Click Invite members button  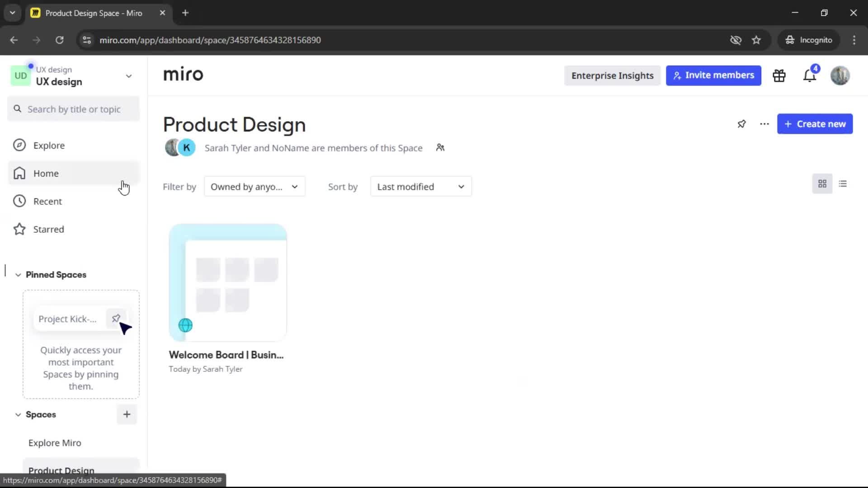coord(713,75)
